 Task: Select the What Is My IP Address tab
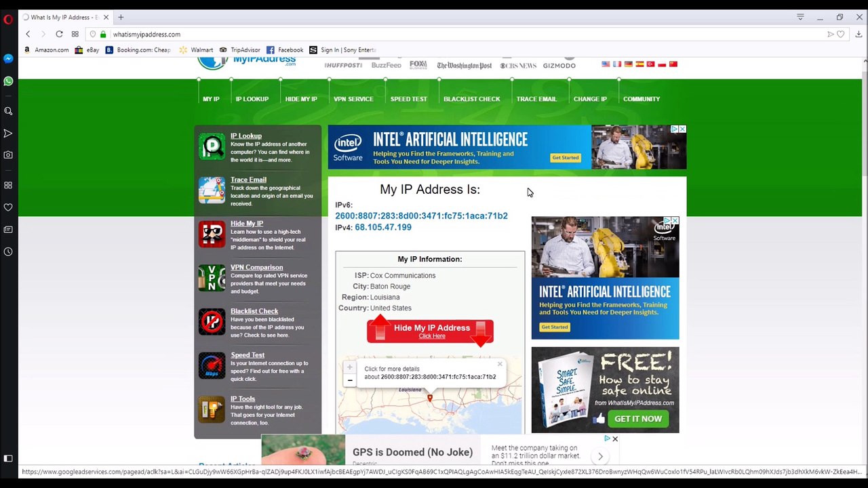(x=65, y=17)
